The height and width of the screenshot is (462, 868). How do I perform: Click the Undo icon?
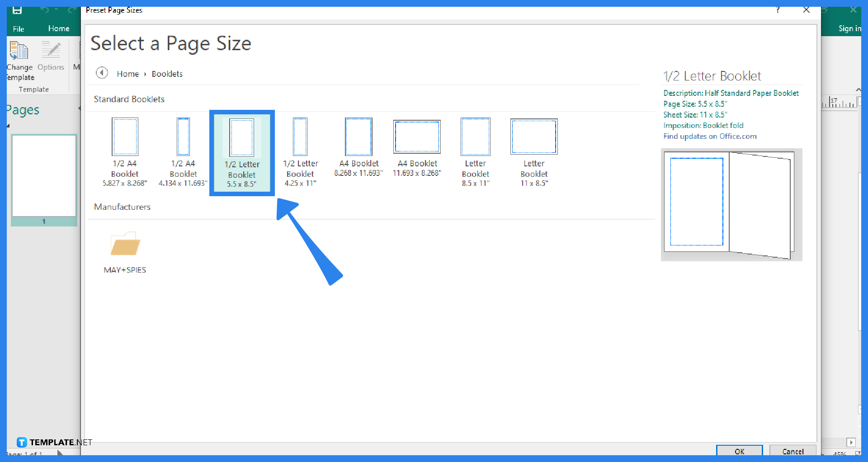click(x=44, y=10)
